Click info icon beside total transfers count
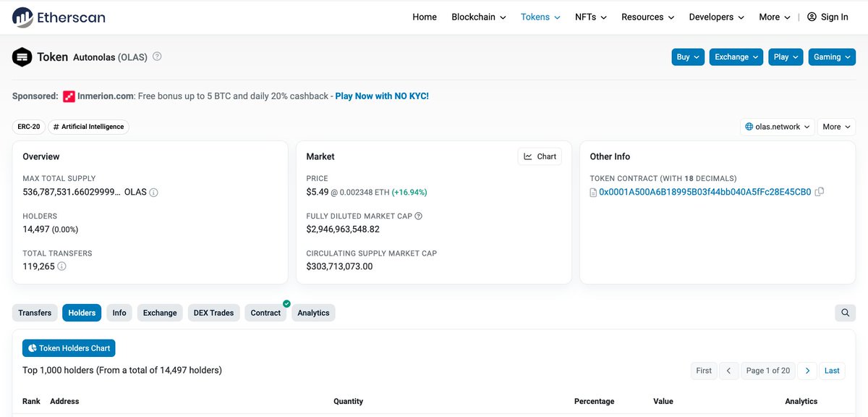The height and width of the screenshot is (417, 868). pos(61,266)
